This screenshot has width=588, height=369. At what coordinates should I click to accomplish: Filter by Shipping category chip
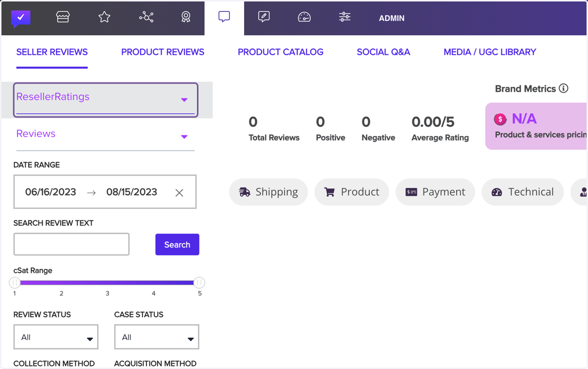pyautogui.click(x=269, y=192)
